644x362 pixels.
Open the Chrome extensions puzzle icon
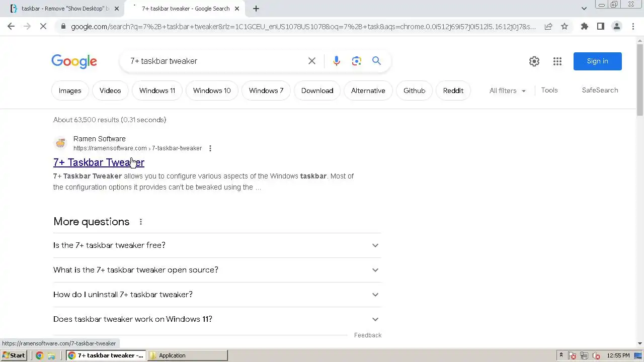(585, 27)
